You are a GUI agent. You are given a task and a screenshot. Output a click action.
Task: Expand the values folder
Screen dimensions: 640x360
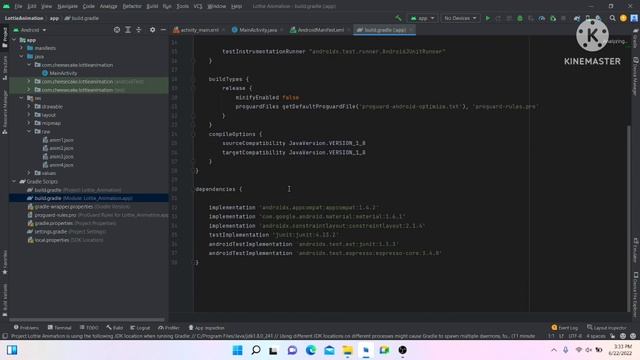click(x=29, y=173)
